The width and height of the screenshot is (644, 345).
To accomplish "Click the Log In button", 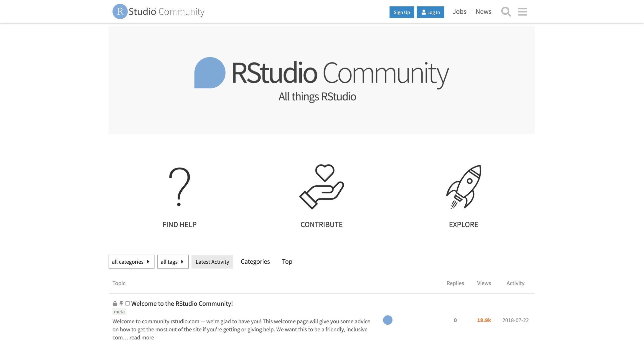I will coord(430,12).
